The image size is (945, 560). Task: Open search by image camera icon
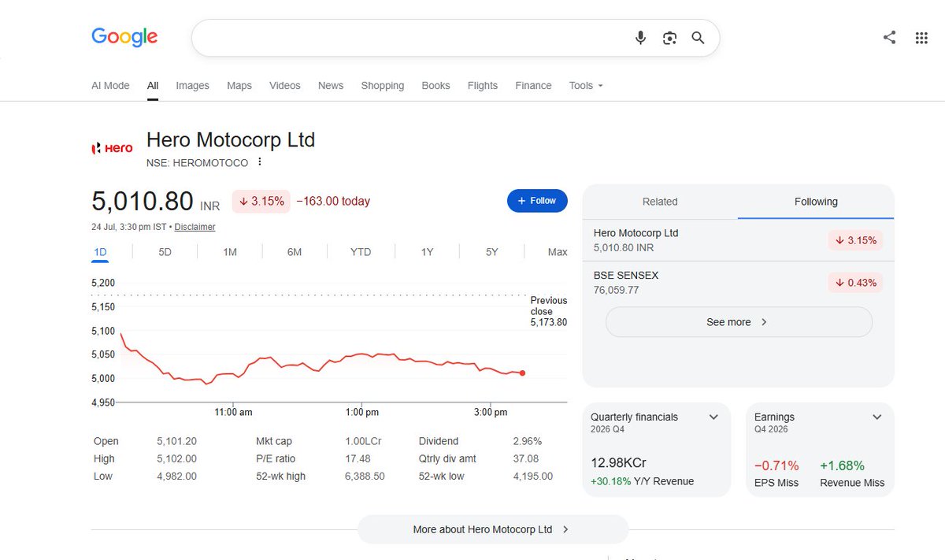click(x=669, y=38)
